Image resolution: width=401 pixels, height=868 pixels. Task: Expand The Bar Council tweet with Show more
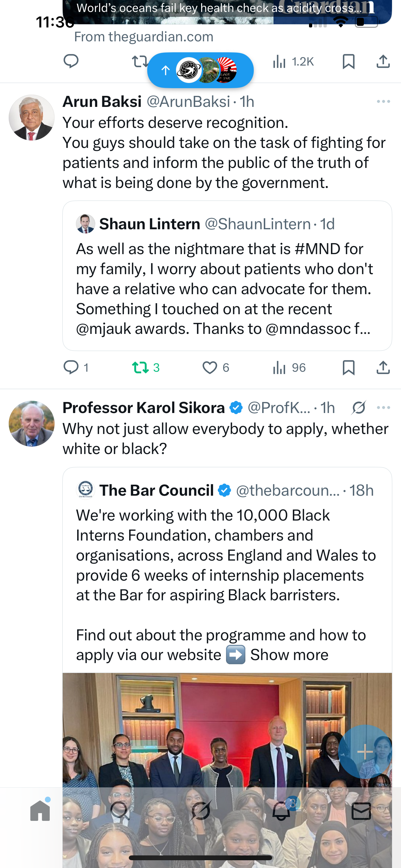(x=289, y=655)
